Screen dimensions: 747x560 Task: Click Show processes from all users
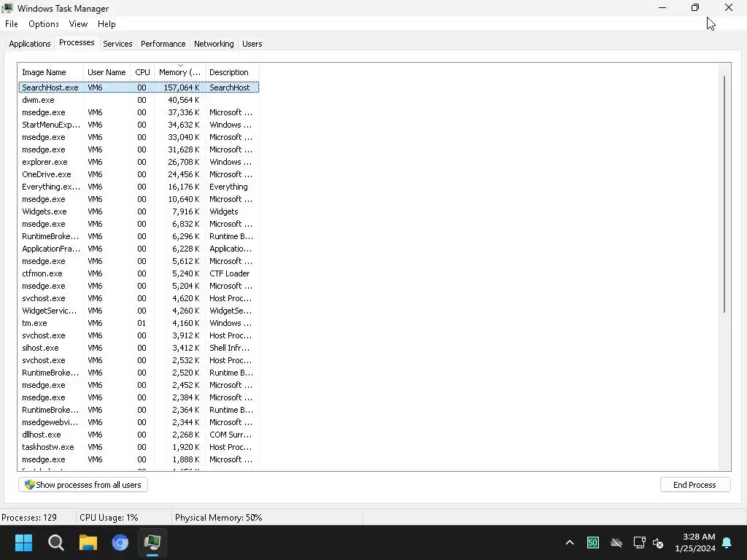point(83,485)
